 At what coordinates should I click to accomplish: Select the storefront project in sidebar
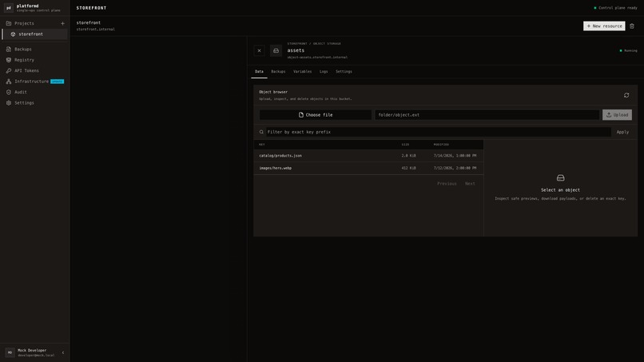pos(35,34)
